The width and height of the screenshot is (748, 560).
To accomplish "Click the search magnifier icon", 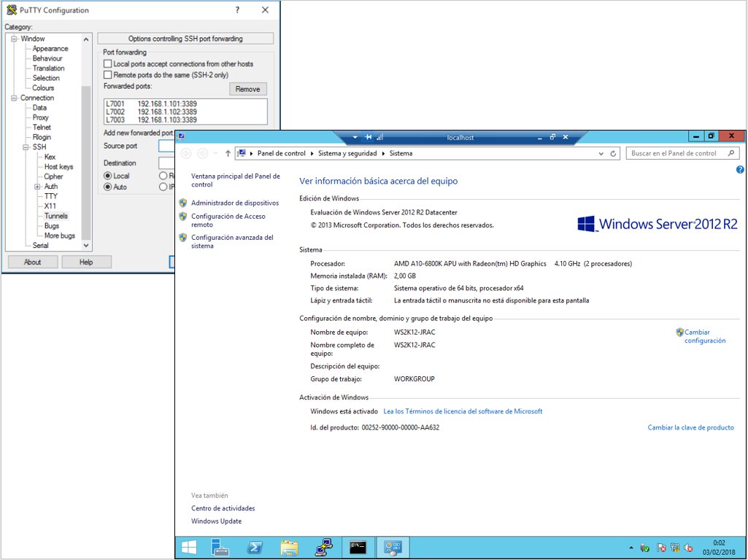I will click(x=730, y=153).
